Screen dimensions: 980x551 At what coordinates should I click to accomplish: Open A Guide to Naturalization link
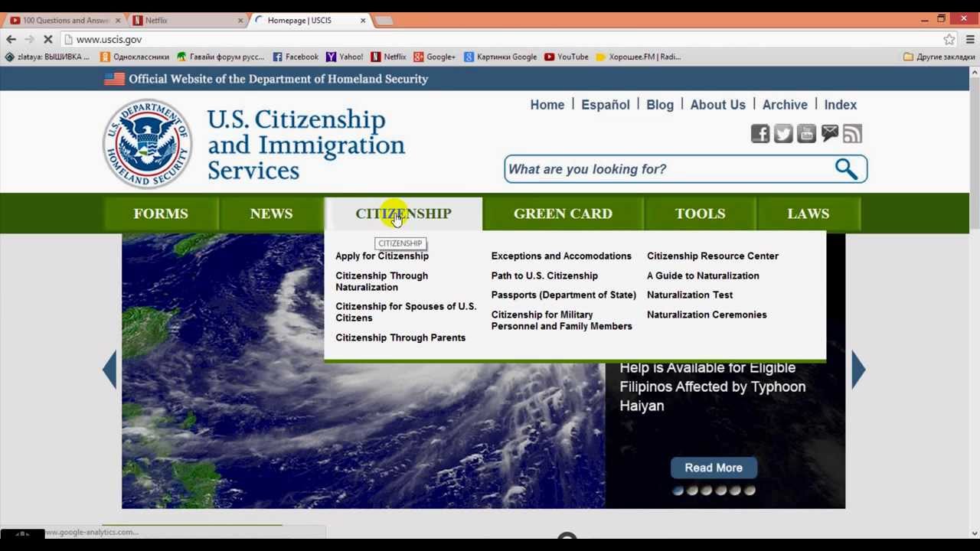coord(703,275)
